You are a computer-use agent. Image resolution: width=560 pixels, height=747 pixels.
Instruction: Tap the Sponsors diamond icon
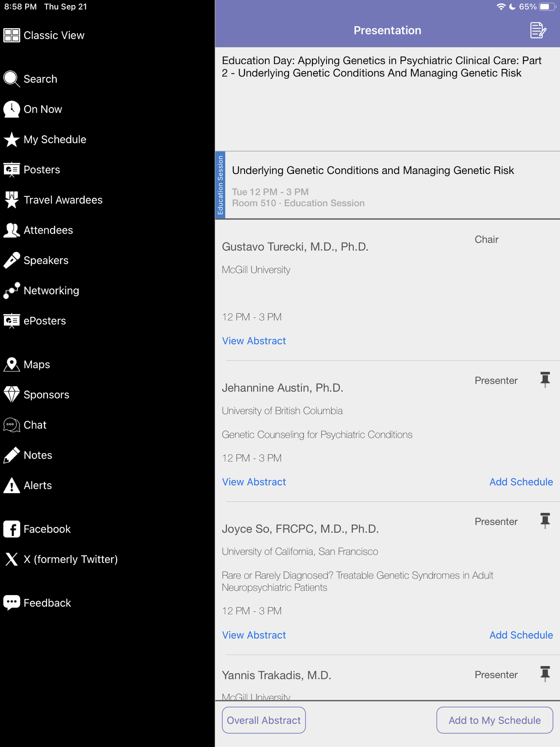[x=11, y=395]
